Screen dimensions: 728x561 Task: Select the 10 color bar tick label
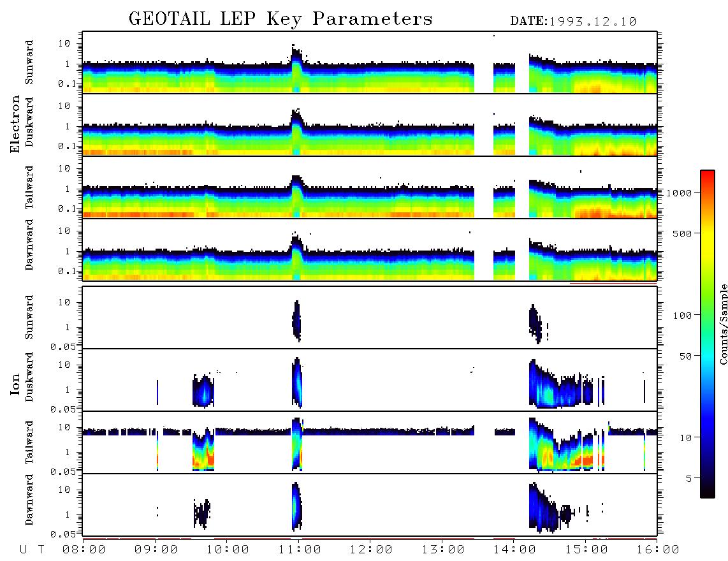[x=685, y=437]
